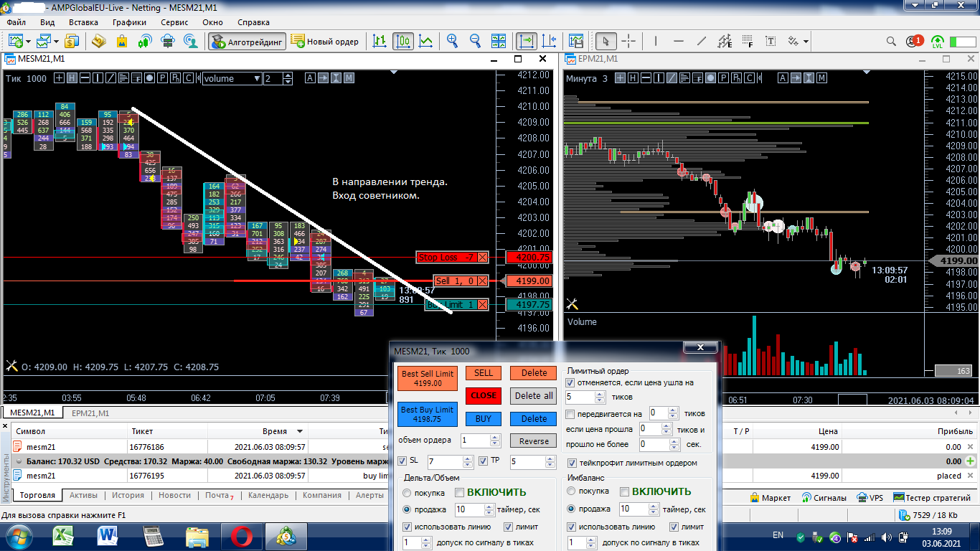This screenshot has height=551, width=980.
Task: Select the cursor arrow tool
Action: click(606, 41)
